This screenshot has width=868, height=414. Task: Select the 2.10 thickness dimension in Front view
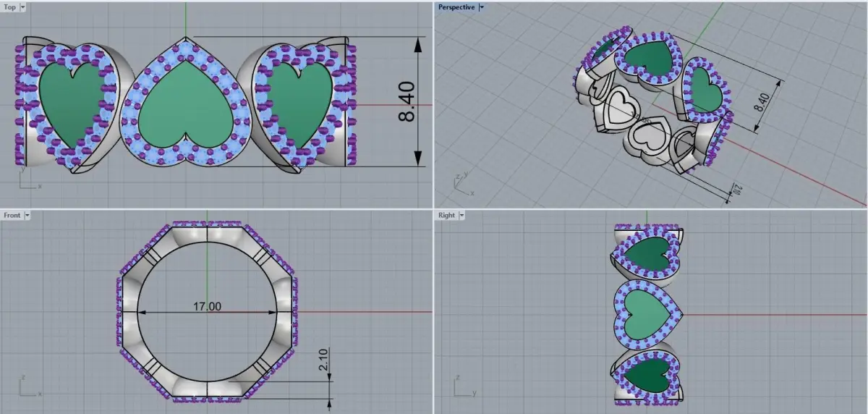[324, 358]
